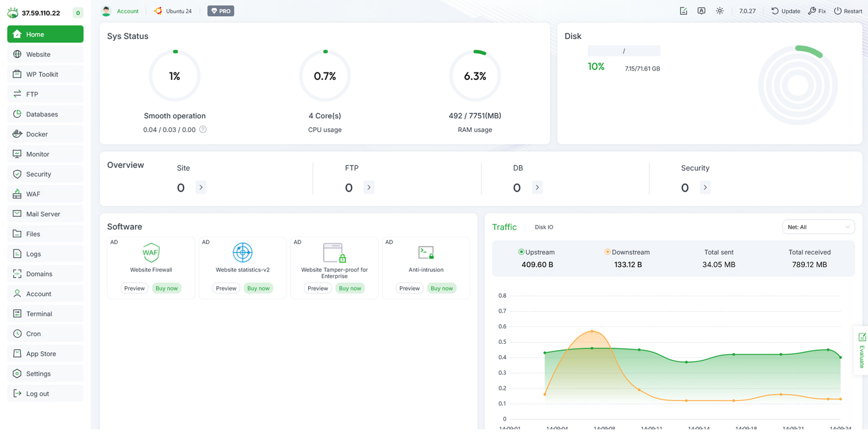Open Mail Server from the sidebar
This screenshot has width=868, height=443.
pyautogui.click(x=45, y=214)
